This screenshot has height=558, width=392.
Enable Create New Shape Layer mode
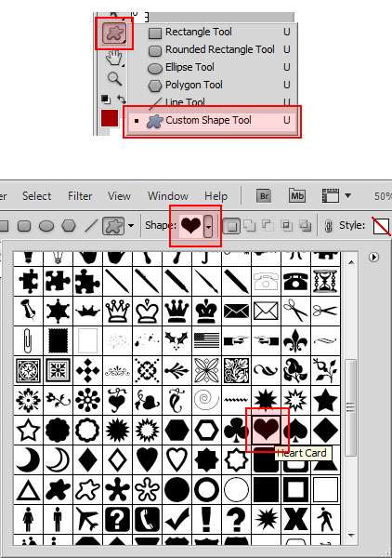(231, 226)
